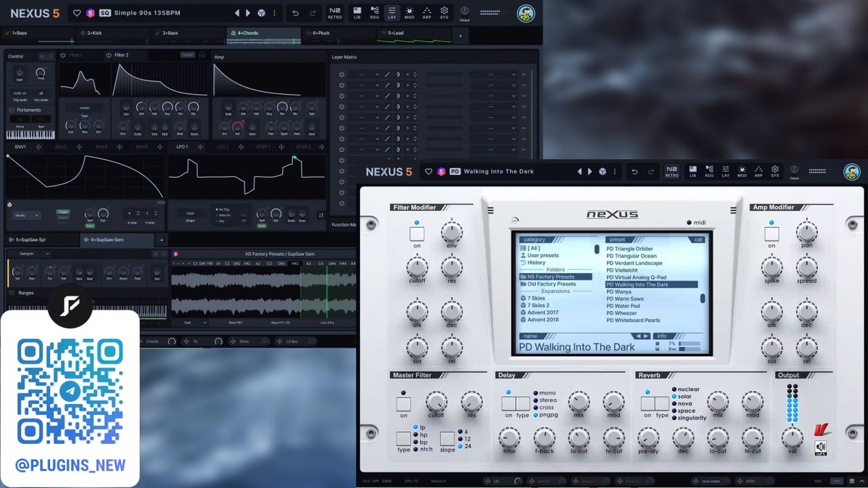This screenshot has width=868, height=488.
Task: Undo the last change in back Nexus window
Action: point(295,13)
